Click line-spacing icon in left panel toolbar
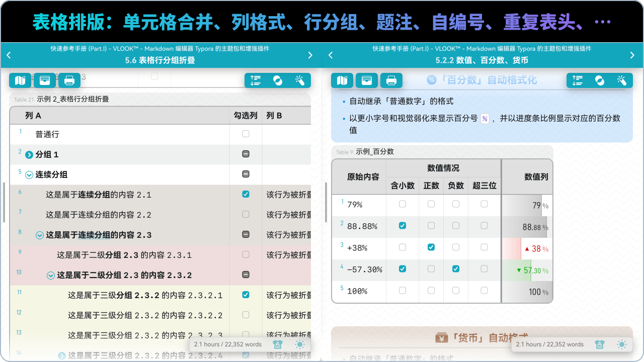Viewport: 644px width, 362px height. (x=256, y=80)
